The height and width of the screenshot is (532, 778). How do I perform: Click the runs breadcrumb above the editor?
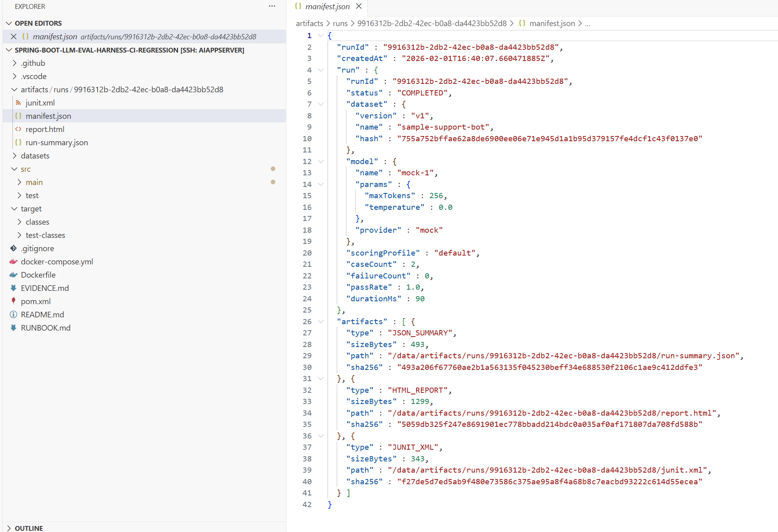[340, 23]
